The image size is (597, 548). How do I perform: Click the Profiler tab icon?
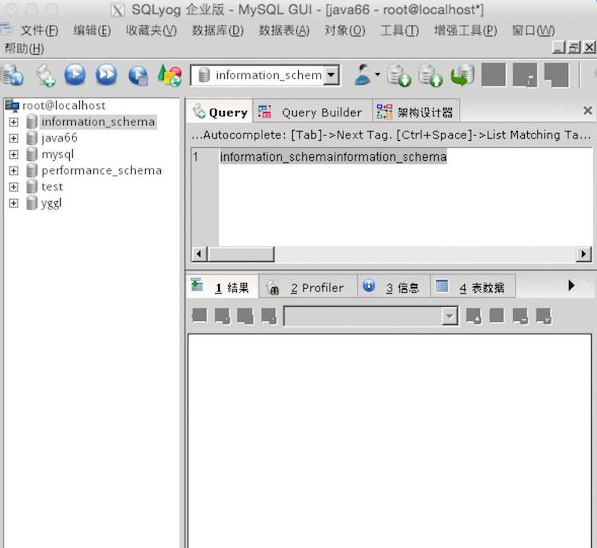pyautogui.click(x=273, y=288)
